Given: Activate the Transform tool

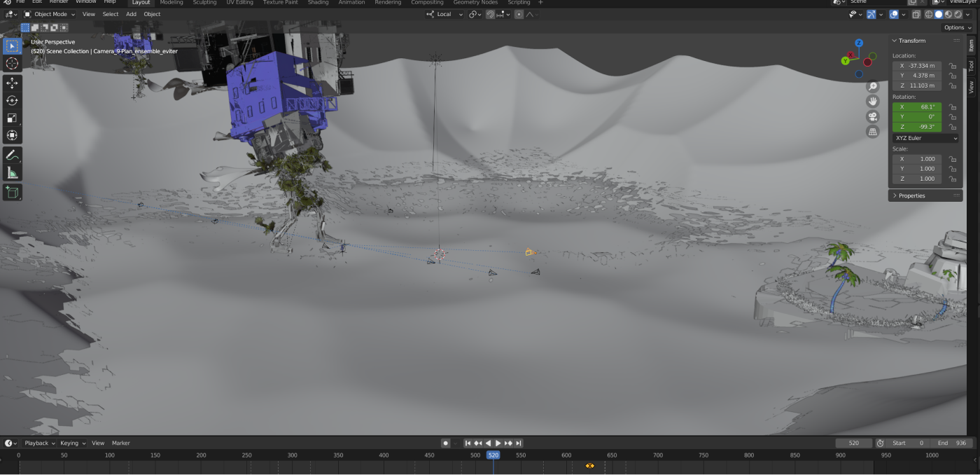Looking at the screenshot, I should click(12, 135).
